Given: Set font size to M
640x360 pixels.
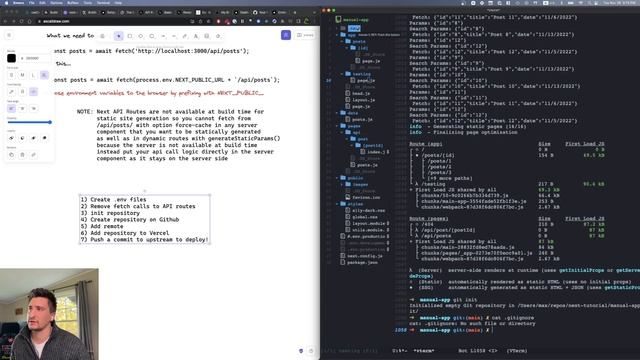Looking at the screenshot, I should (x=22, y=75).
